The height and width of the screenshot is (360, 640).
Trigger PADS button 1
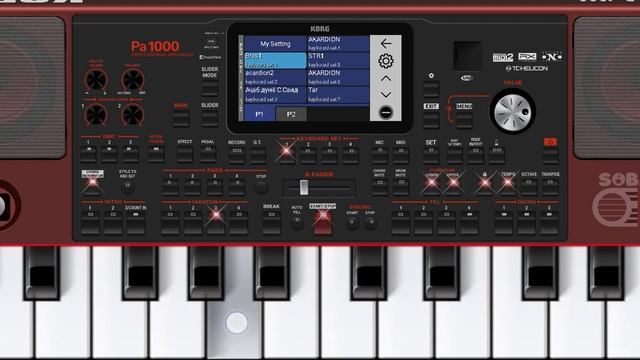point(170,187)
